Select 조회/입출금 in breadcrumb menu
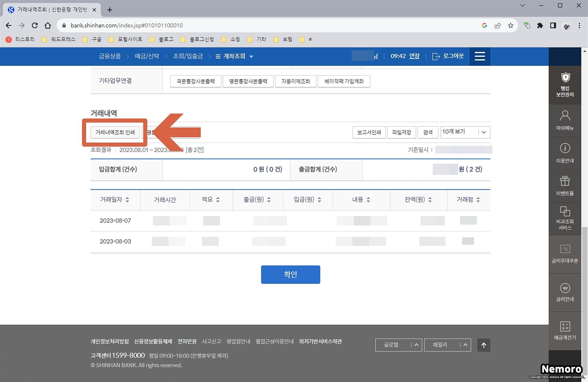The image size is (588, 382). pos(188,56)
